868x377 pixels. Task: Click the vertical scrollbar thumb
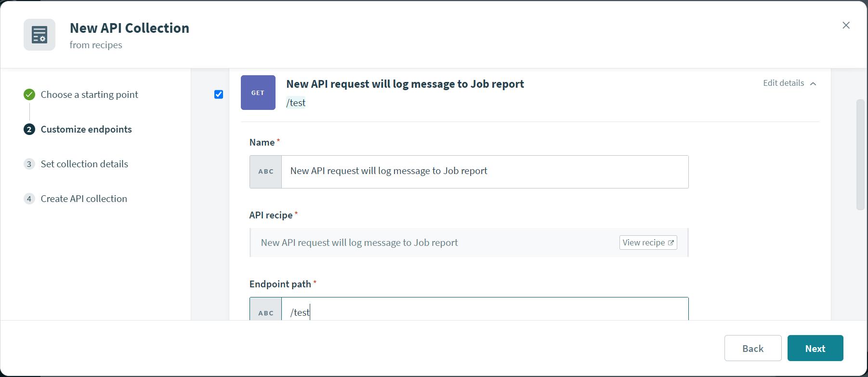coord(860,154)
